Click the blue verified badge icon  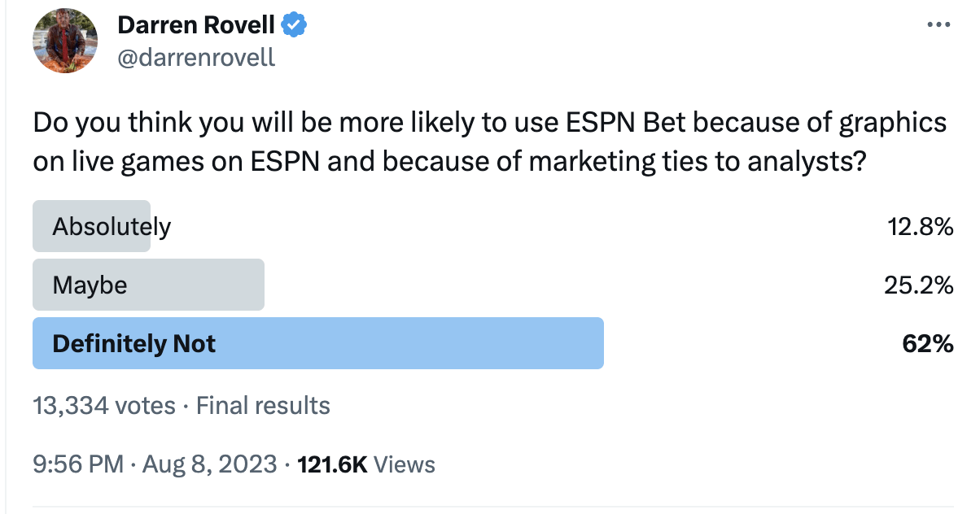(294, 26)
